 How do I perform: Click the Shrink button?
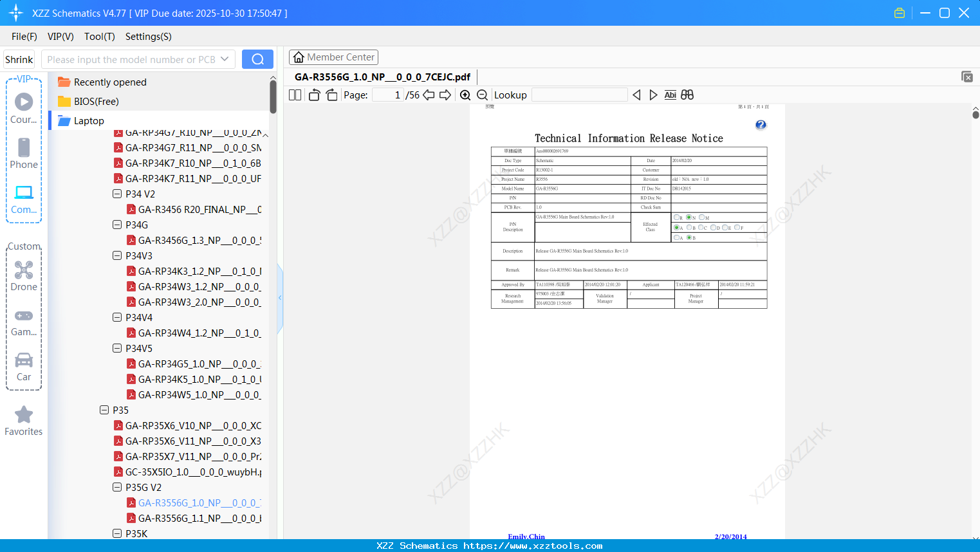click(19, 59)
